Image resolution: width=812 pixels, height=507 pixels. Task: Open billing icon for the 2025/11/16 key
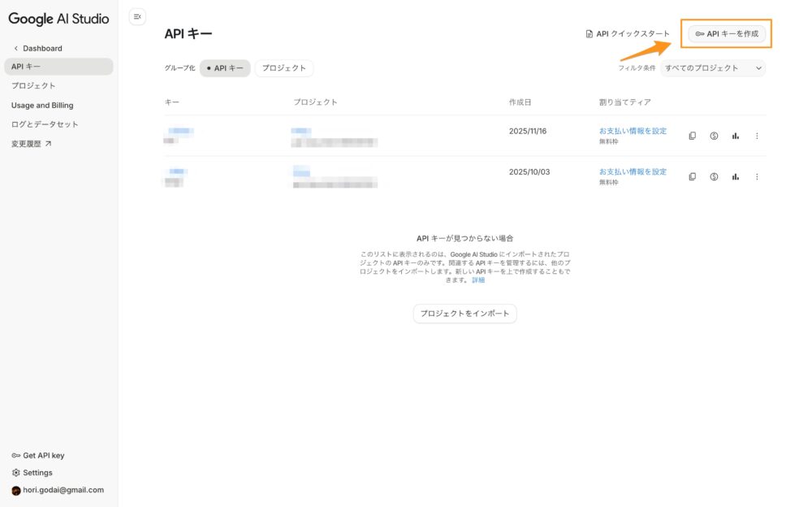pos(714,136)
